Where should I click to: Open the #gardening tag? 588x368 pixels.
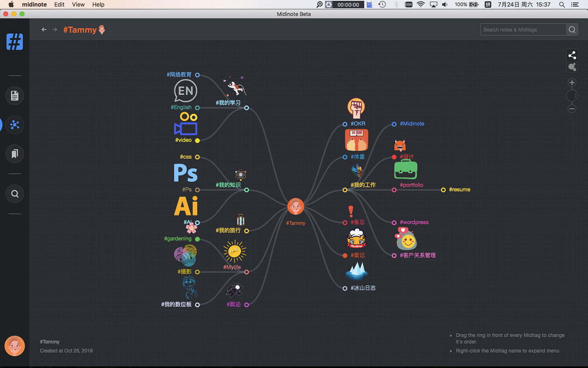click(x=178, y=238)
